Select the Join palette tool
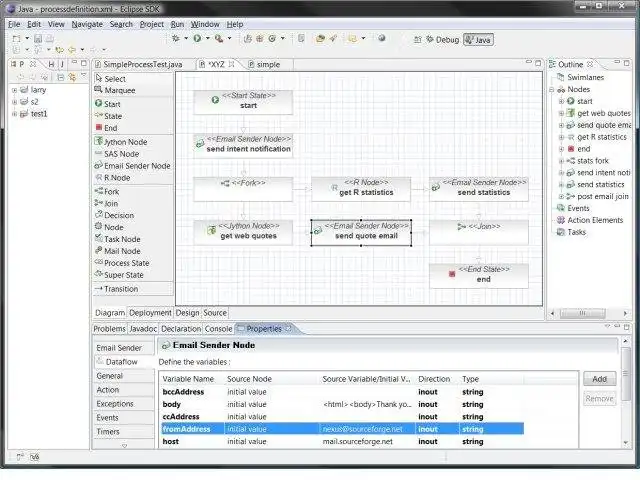Screen dimensions: 640x480 coord(106,203)
